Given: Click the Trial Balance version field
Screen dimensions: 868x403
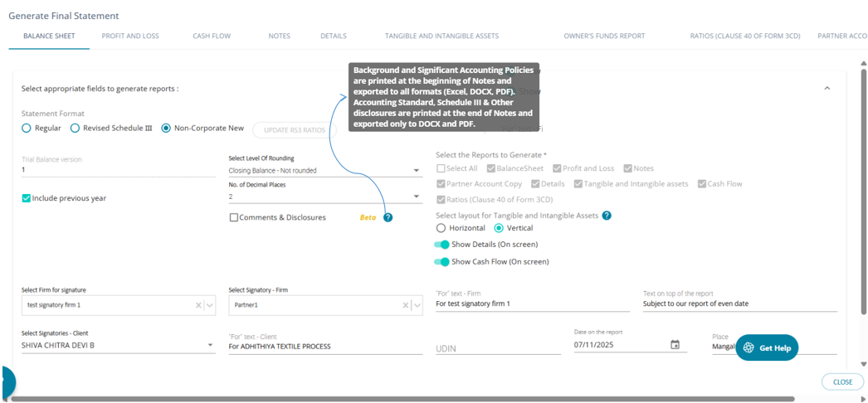Looking at the screenshot, I should [x=119, y=170].
